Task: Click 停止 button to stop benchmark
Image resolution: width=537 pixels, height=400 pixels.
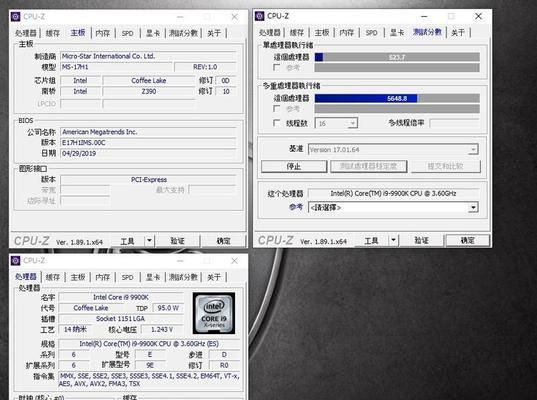Action: 294,166
